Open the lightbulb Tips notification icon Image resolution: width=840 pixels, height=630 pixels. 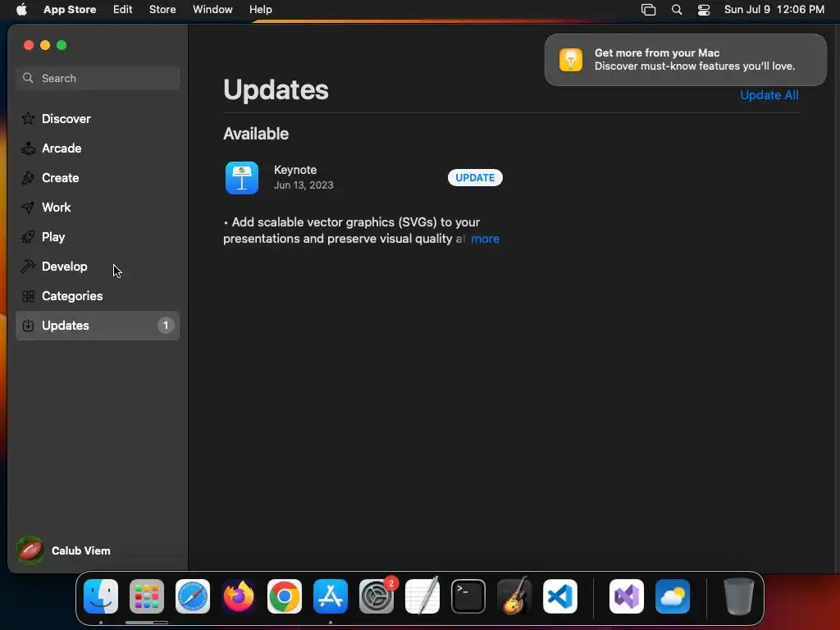(x=571, y=59)
